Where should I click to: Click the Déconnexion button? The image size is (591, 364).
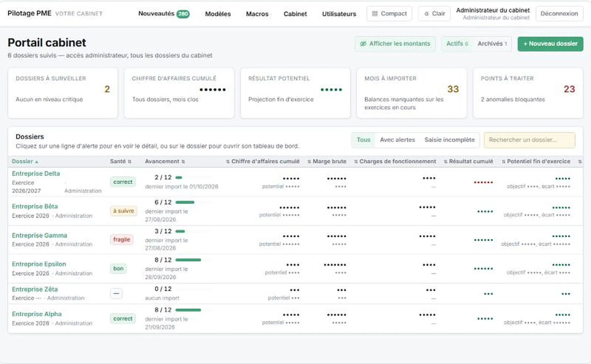click(559, 14)
